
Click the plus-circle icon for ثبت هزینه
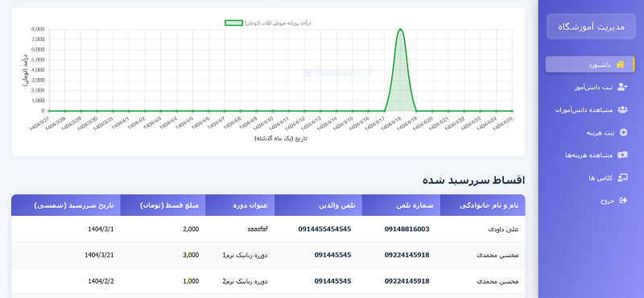(x=623, y=132)
